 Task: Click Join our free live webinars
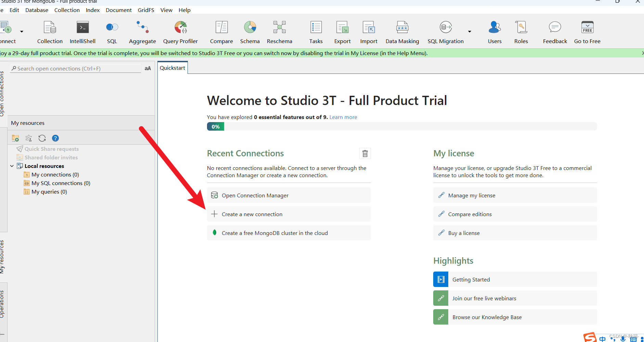[515, 298]
